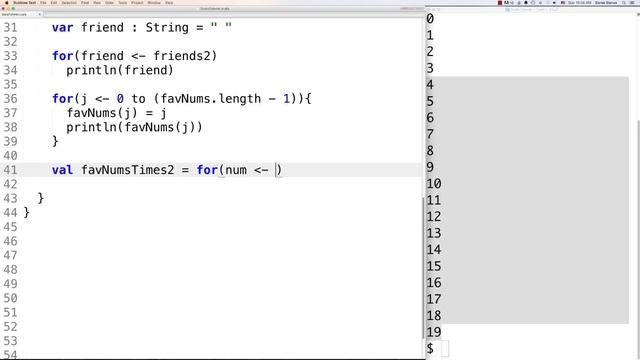Open the Goto menu

pos(109,2)
